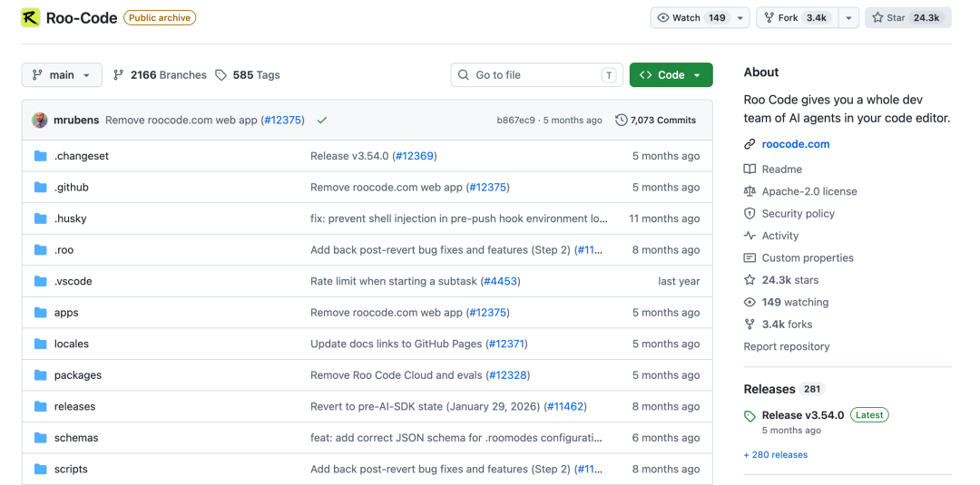The image size is (980, 485).
Task: Open the Releases 281 heading link
Action: tap(784, 389)
